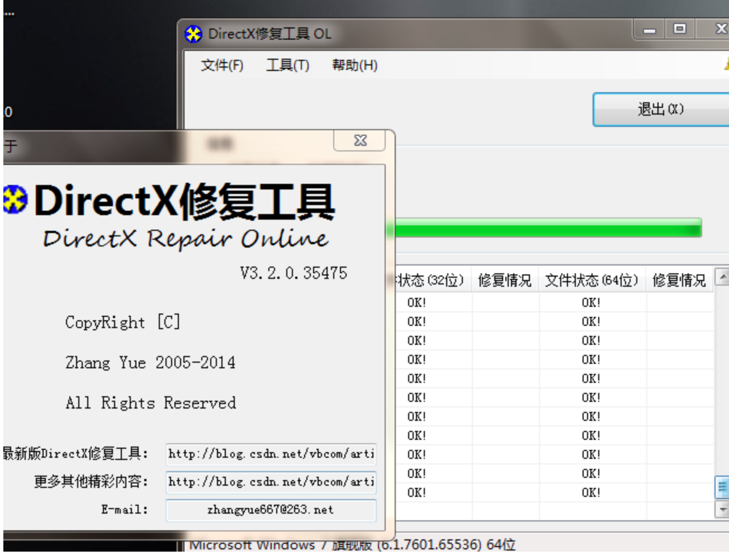Click scrollbar down arrow in results list
The height and width of the screenshot is (560, 729).
pyautogui.click(x=722, y=509)
